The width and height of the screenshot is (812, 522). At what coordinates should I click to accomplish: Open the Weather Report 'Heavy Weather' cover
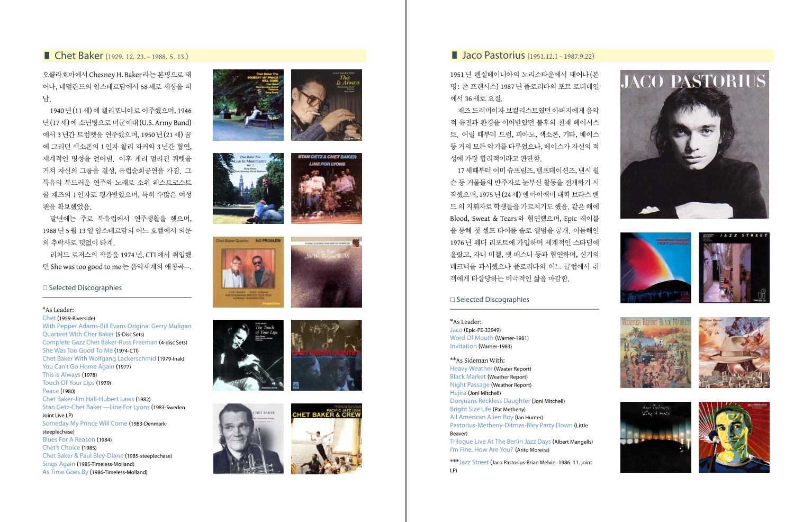point(734,353)
